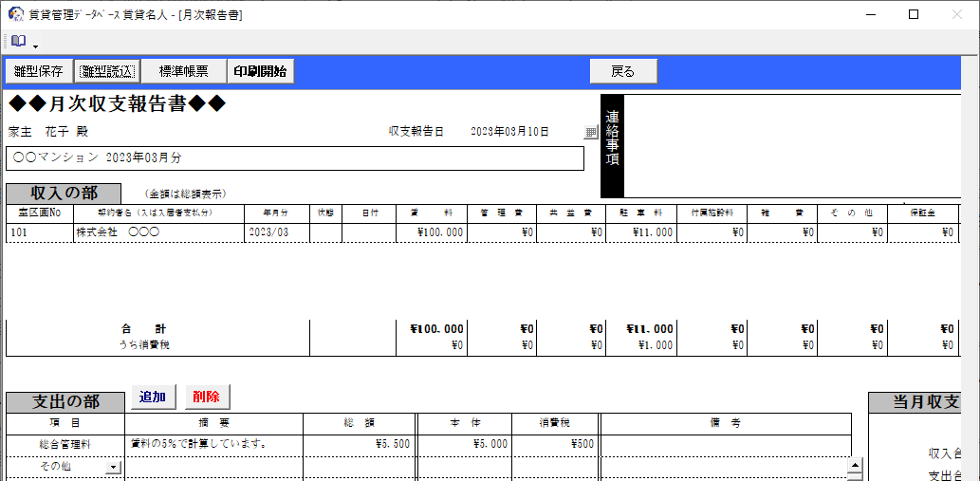Viewport: 980px width, 481px height.
Task: Delete expense row with 削除 button
Action: [206, 397]
